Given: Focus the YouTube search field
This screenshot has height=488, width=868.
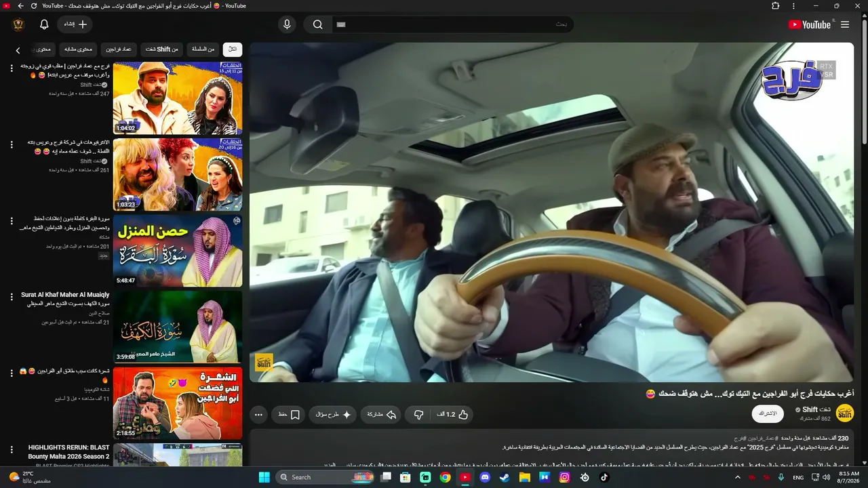Looking at the screenshot, I should 452,24.
